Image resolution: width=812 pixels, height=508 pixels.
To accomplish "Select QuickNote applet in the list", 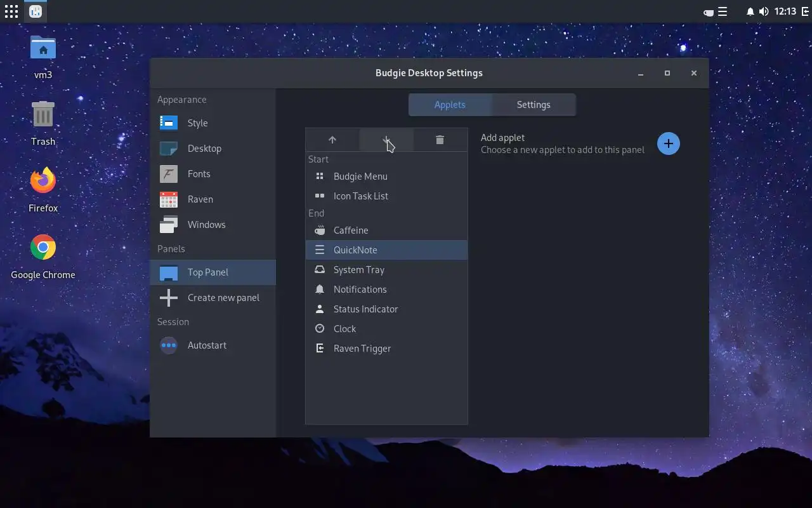I will [x=386, y=250].
